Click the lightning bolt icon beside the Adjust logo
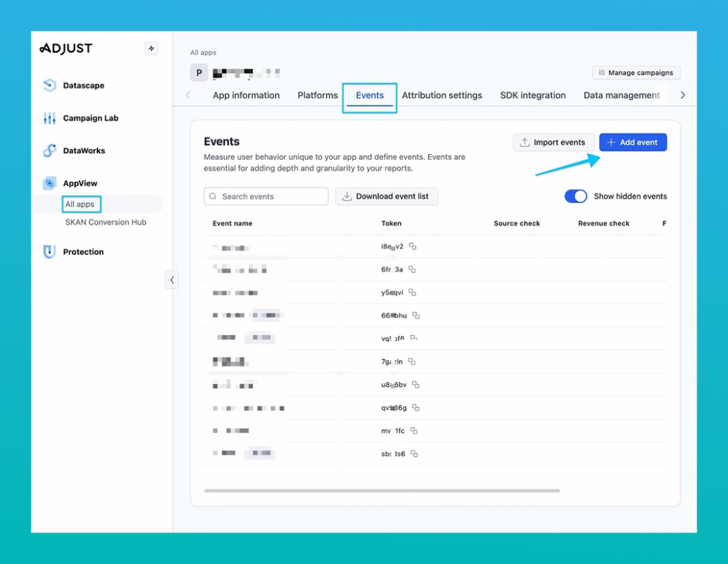The width and height of the screenshot is (728, 564). point(151,48)
